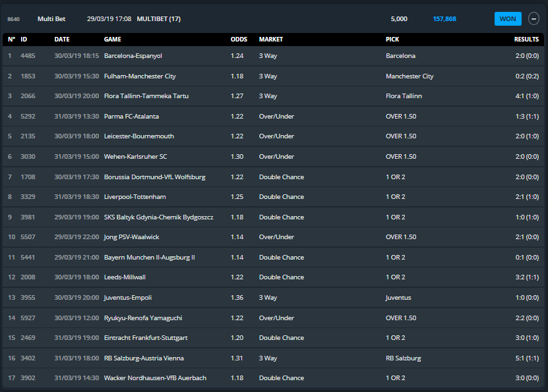Click result 3:2 (1:1)
Image resolution: width=548 pixels, height=392 pixels.
point(527,277)
